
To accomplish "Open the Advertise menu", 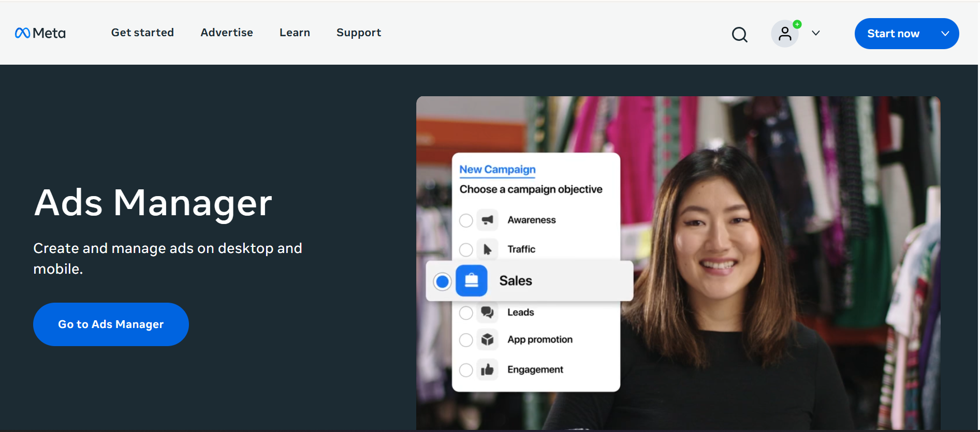I will click(x=227, y=33).
